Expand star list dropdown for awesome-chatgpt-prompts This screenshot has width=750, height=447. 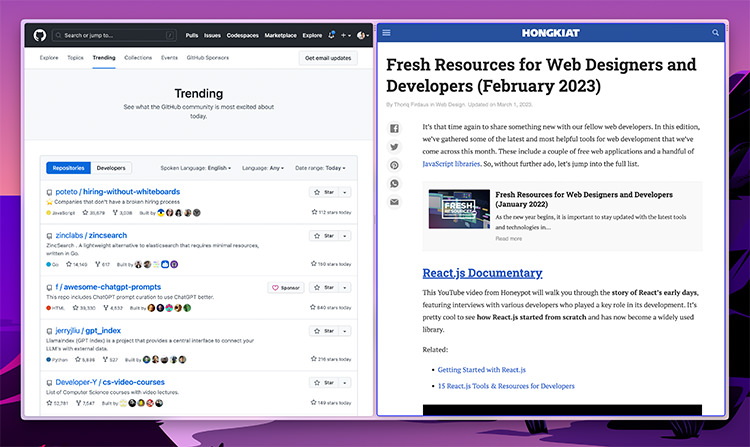tap(345, 287)
